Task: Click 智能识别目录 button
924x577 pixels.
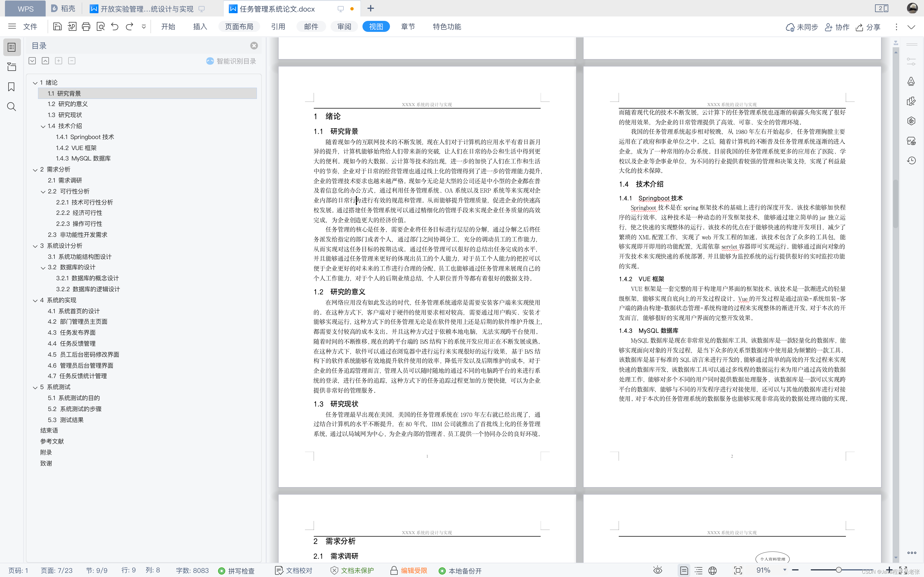Action: 231,61
